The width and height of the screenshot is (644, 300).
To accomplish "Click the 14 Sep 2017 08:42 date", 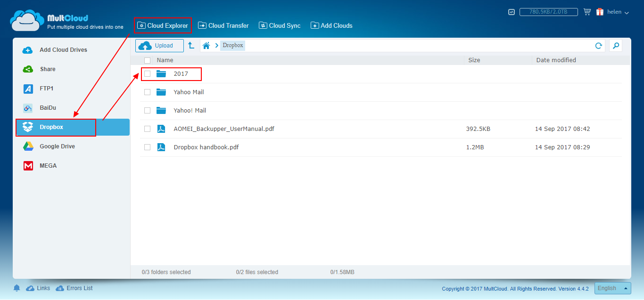I will tap(562, 129).
